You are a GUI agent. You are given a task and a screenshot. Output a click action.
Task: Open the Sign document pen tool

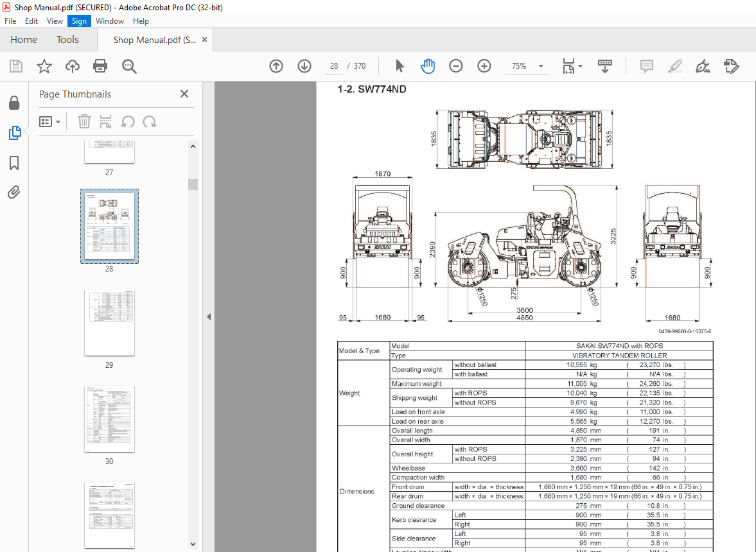tap(703, 66)
